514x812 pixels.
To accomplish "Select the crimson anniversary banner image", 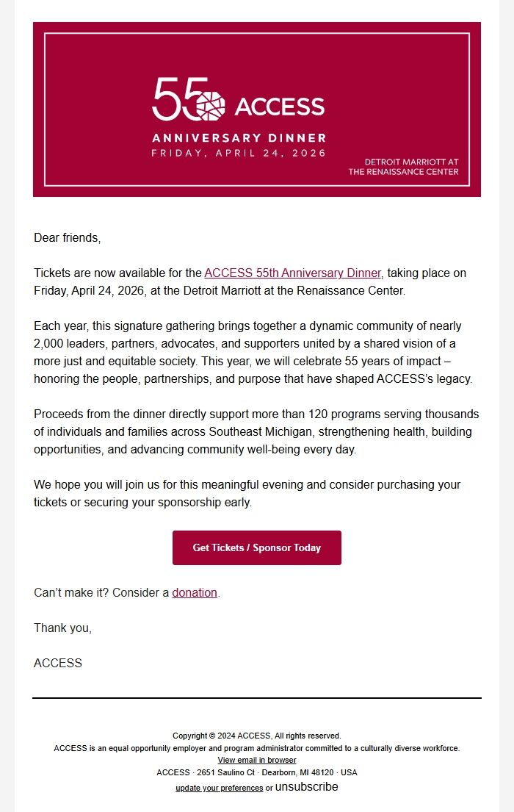I will click(x=257, y=110).
